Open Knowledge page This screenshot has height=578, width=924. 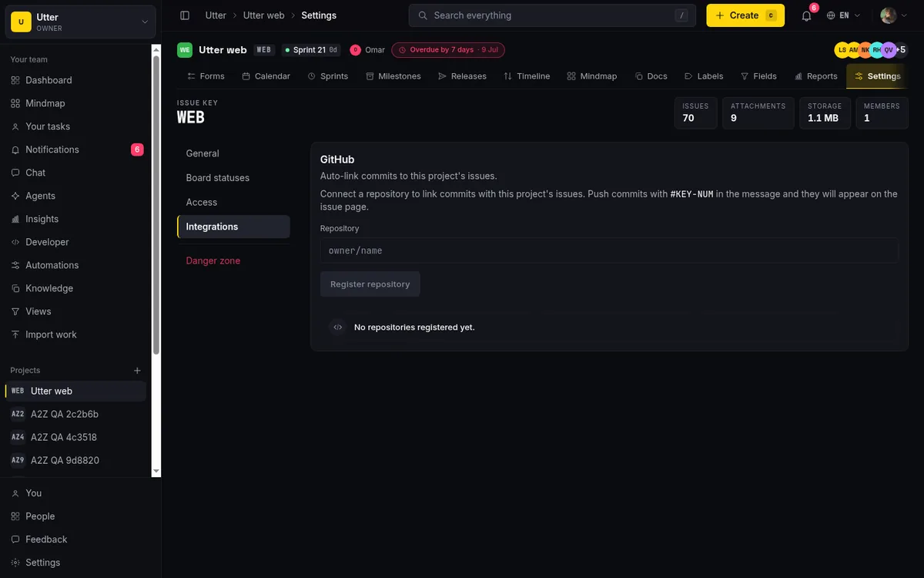77,288
